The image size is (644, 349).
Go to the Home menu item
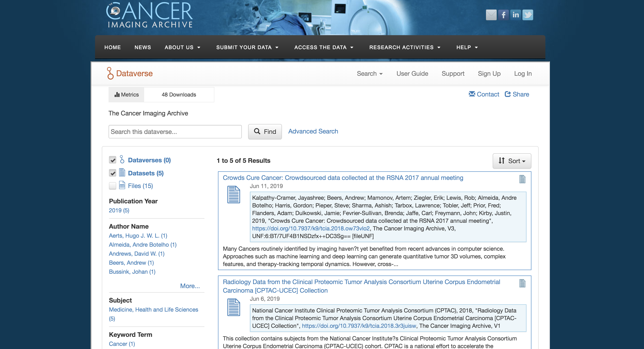pyautogui.click(x=113, y=47)
